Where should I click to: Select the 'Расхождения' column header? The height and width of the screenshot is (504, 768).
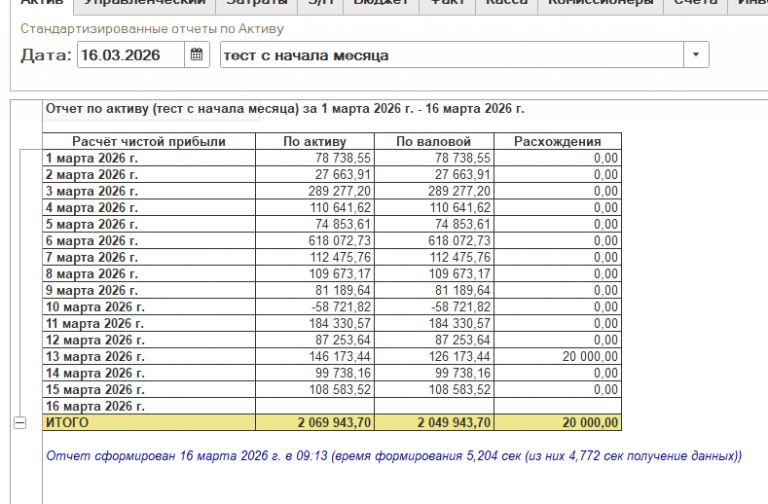557,142
